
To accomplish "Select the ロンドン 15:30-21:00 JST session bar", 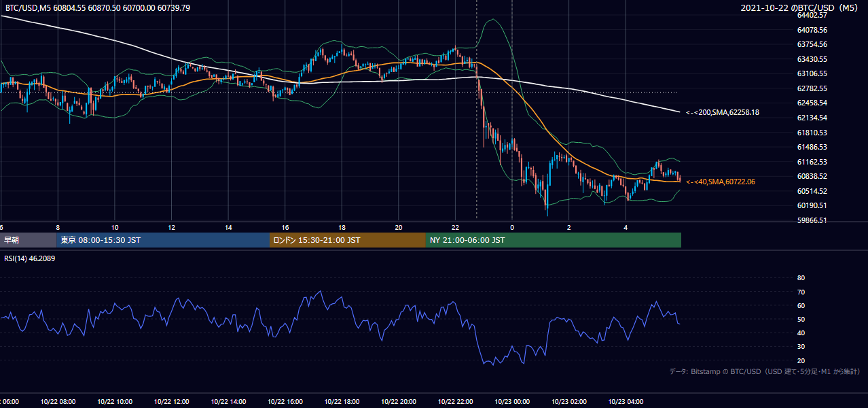I will (348, 240).
